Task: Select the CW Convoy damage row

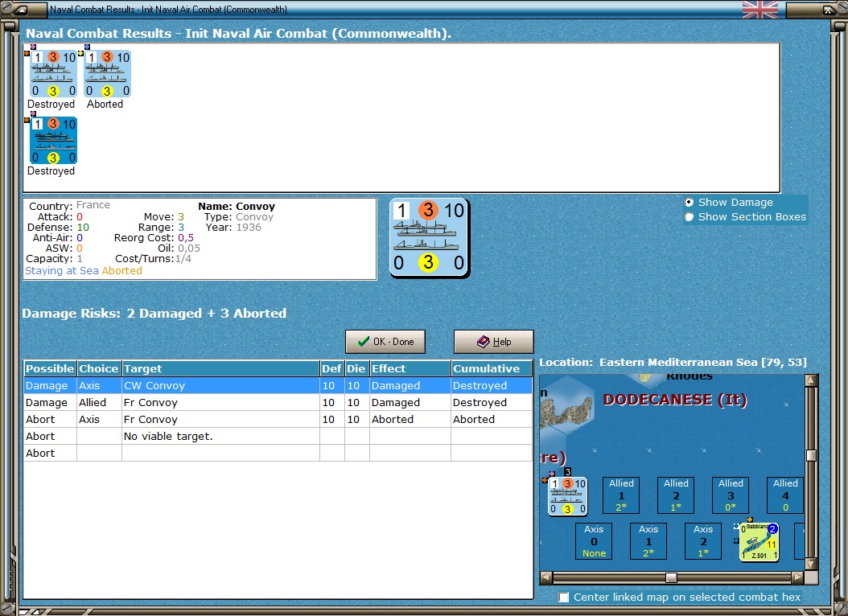Action: [278, 385]
